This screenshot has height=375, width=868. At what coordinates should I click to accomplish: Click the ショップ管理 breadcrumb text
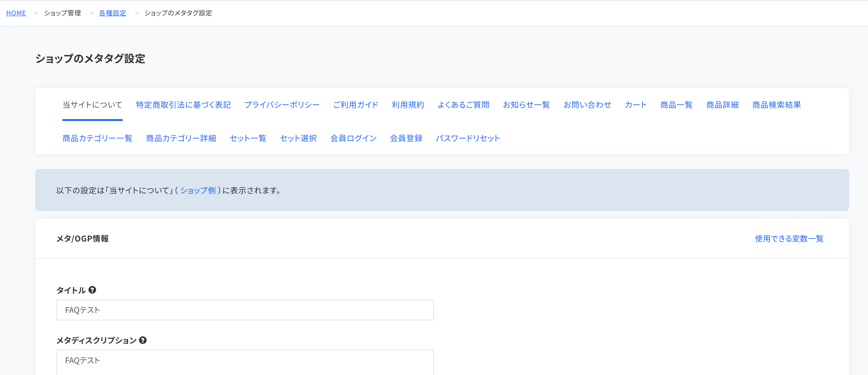point(62,13)
